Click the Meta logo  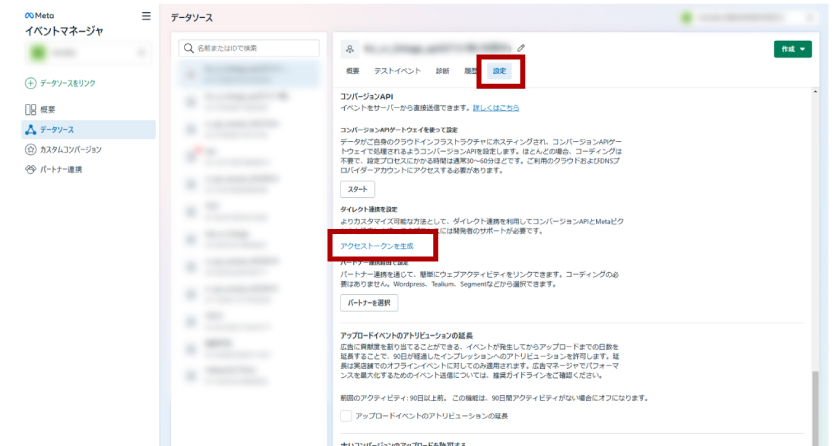click(x=39, y=16)
